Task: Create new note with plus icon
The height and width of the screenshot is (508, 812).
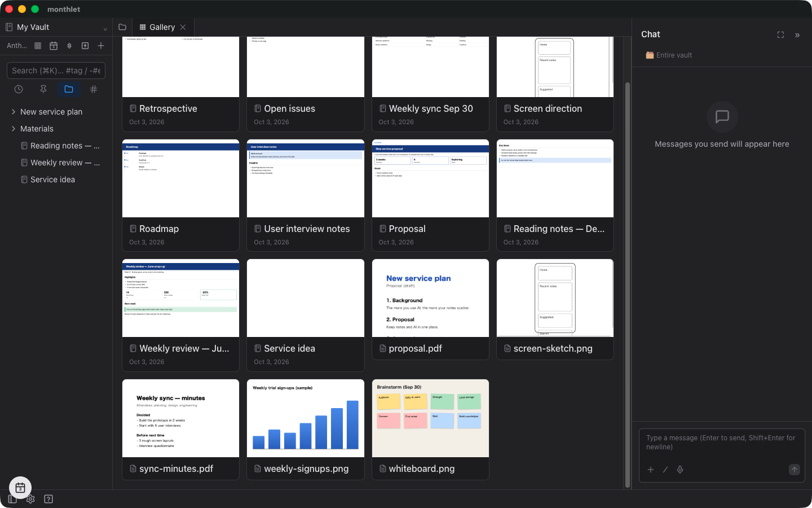Action: (101, 46)
